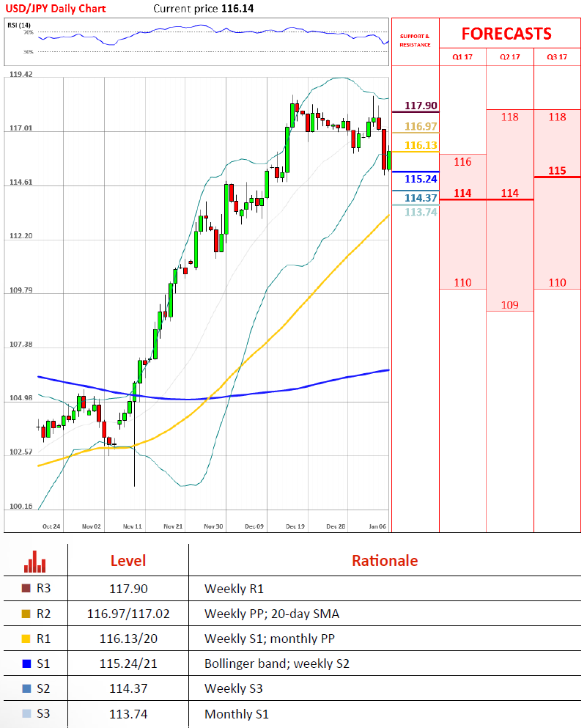Click the Oct 24 date axis label

[51, 526]
